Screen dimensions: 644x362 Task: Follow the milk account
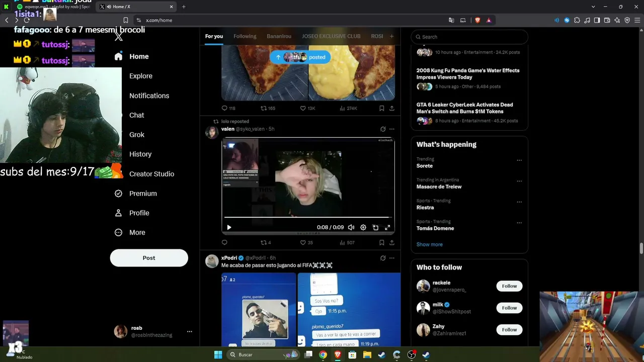509,308
